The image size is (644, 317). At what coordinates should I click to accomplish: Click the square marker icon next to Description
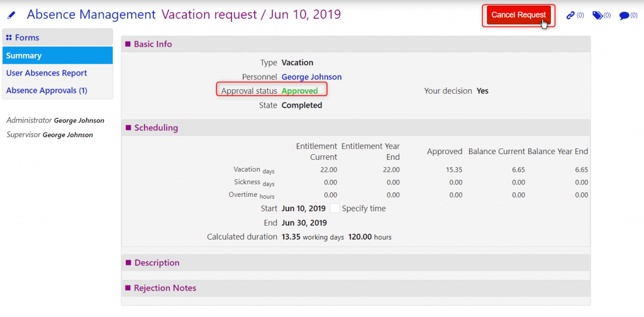[128, 263]
